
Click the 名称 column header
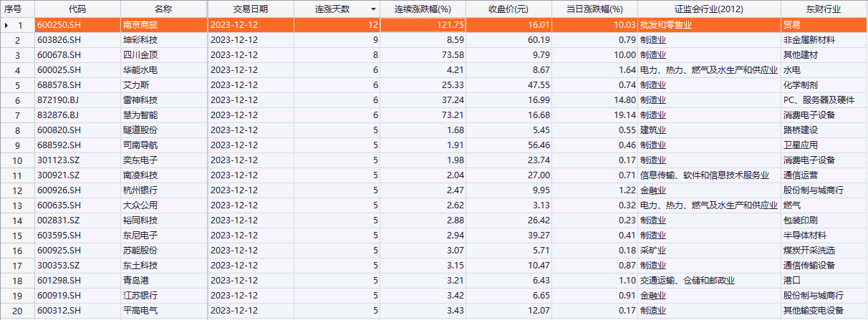point(163,9)
